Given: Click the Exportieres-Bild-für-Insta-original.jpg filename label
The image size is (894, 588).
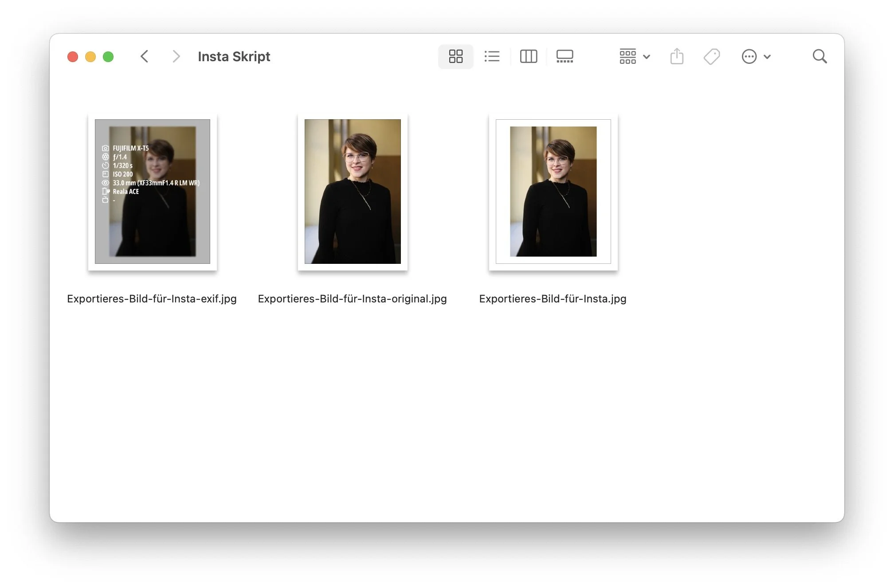Looking at the screenshot, I should (352, 299).
